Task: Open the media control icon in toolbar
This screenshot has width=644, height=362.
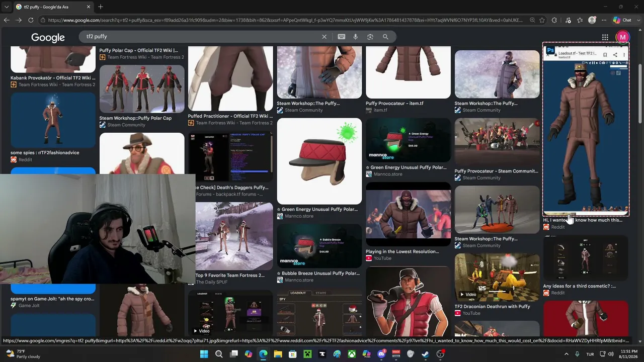Action: (x=568, y=20)
